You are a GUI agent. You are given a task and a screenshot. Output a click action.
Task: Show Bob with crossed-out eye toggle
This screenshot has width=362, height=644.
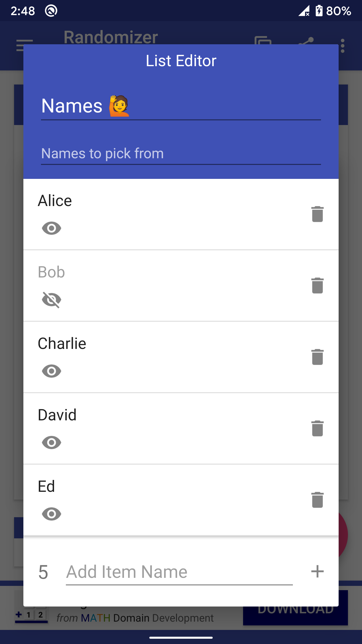tap(52, 300)
